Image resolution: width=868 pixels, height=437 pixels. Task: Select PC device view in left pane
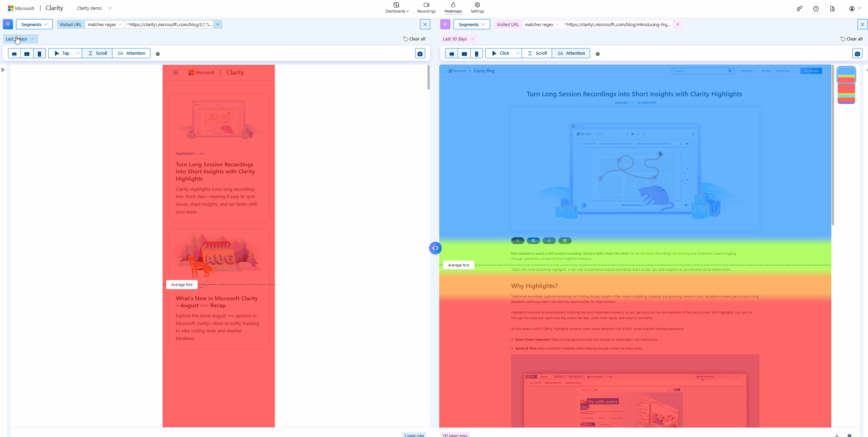coord(14,53)
